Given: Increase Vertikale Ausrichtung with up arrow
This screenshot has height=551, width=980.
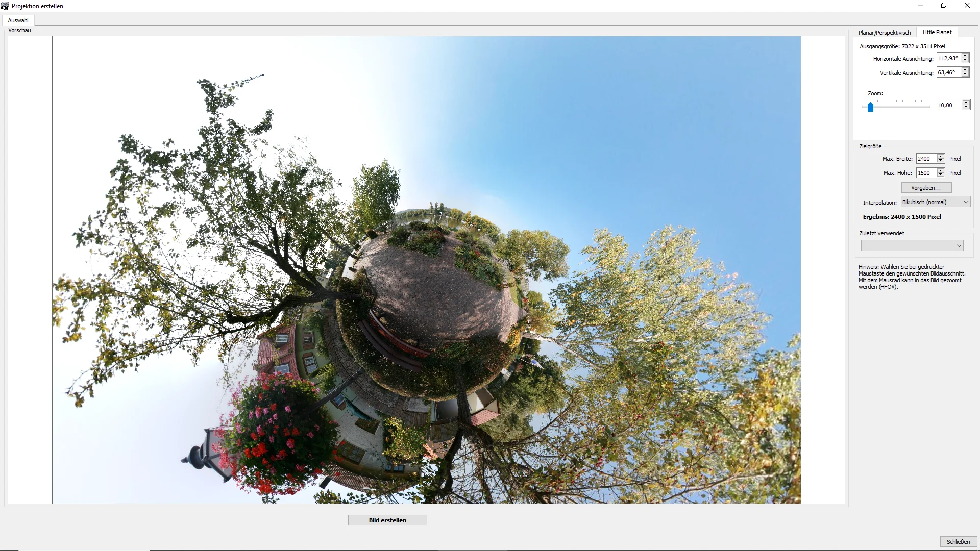Looking at the screenshot, I should [x=965, y=70].
